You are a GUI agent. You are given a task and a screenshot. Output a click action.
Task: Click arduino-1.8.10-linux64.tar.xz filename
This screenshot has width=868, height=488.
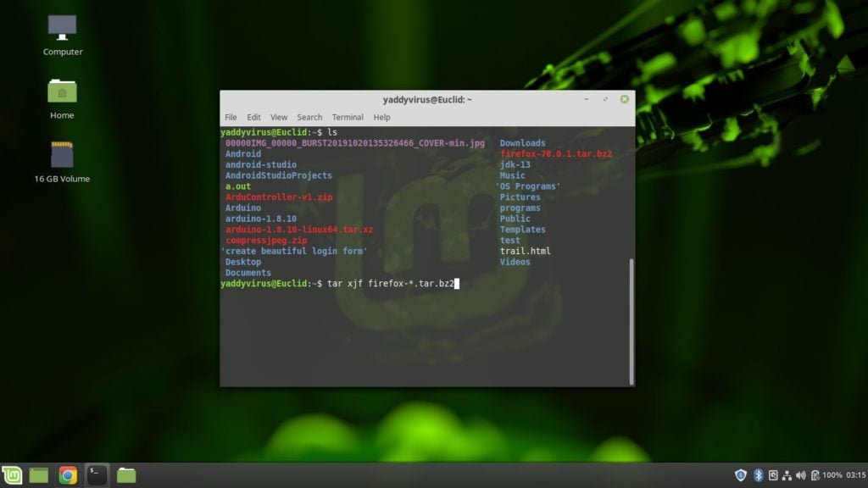[299, 230]
